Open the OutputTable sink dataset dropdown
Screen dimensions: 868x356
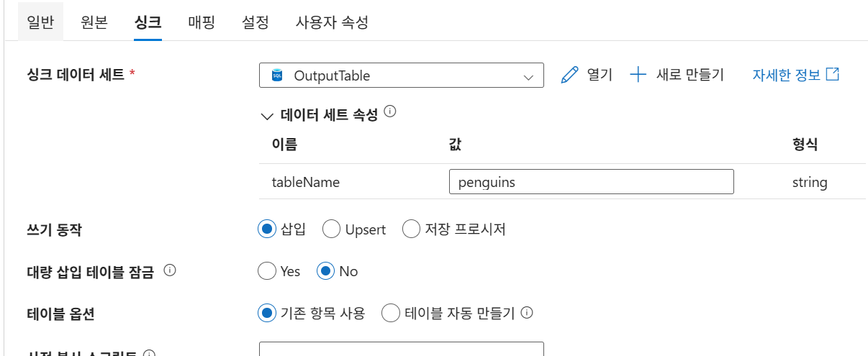pos(528,76)
